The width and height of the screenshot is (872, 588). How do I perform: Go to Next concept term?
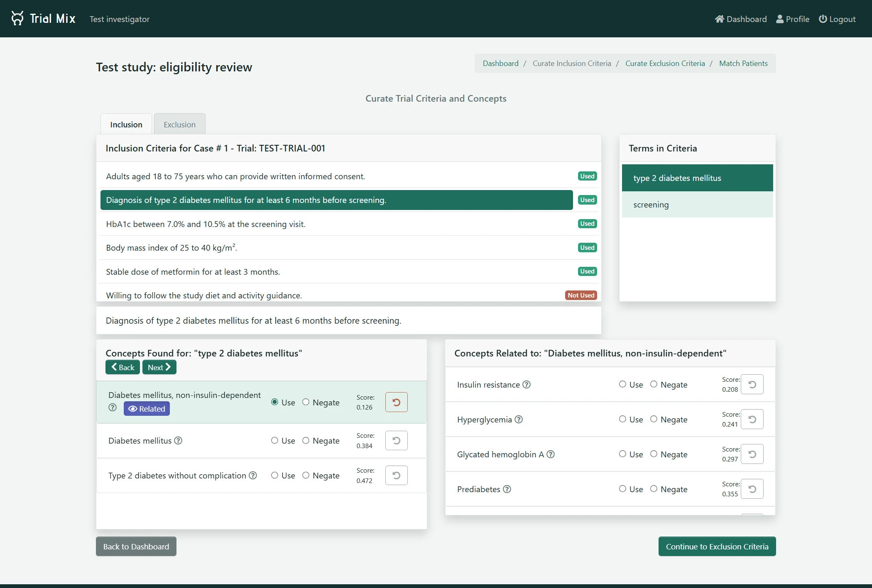click(159, 367)
